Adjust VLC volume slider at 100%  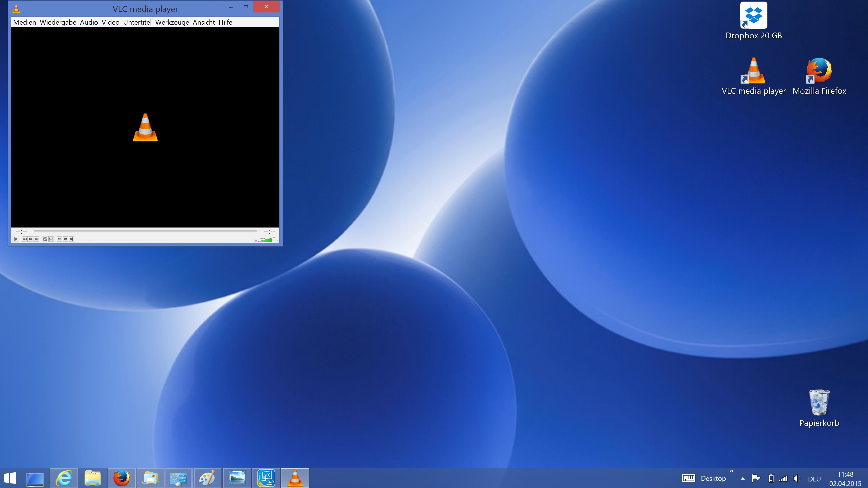point(267,240)
